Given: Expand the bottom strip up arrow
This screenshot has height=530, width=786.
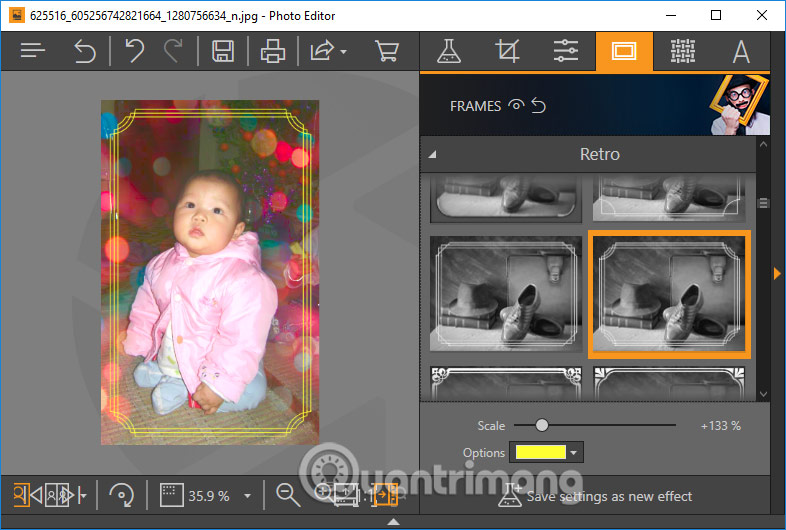Looking at the screenshot, I should point(394,522).
